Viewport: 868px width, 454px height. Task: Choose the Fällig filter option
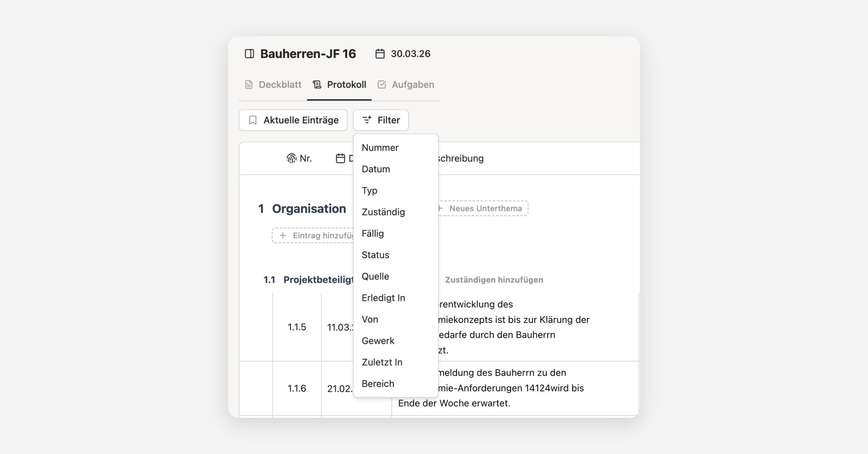373,234
